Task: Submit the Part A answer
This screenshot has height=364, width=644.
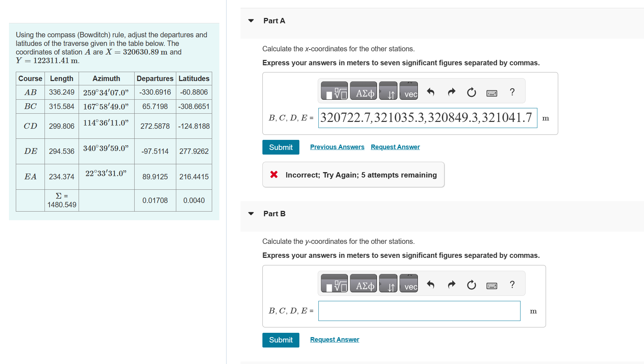Action: 281,147
